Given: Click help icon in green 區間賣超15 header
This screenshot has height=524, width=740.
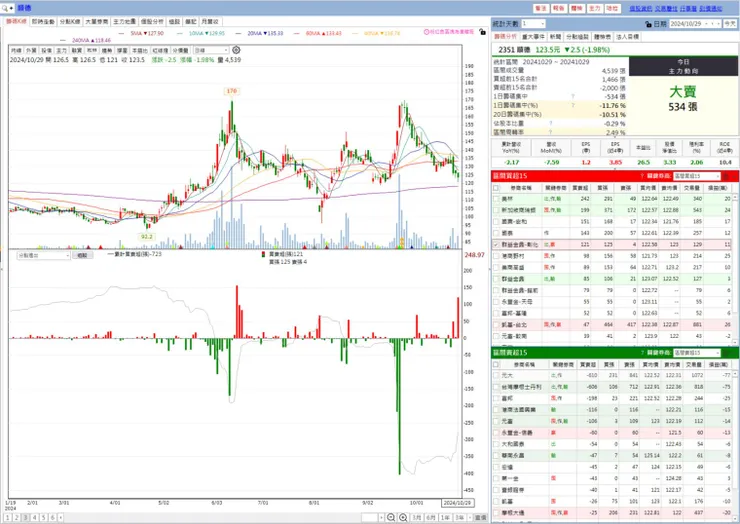Looking at the screenshot, I should point(642,353).
